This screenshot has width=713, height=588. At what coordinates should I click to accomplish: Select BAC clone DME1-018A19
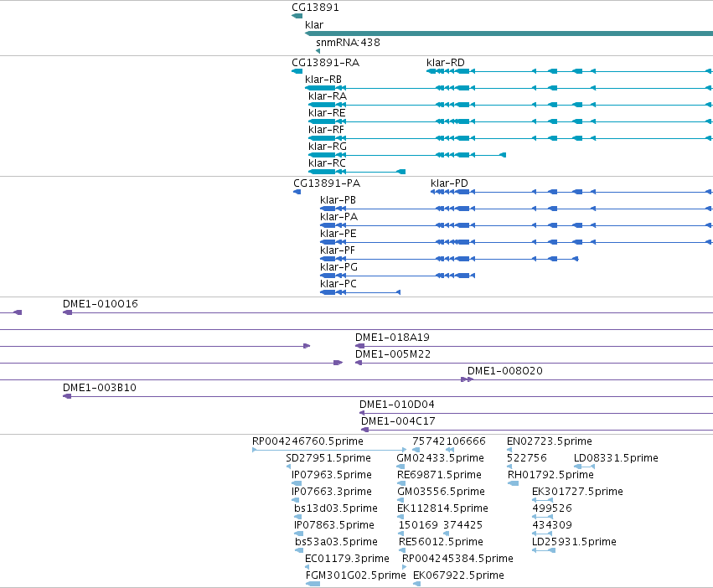pyautogui.click(x=392, y=338)
